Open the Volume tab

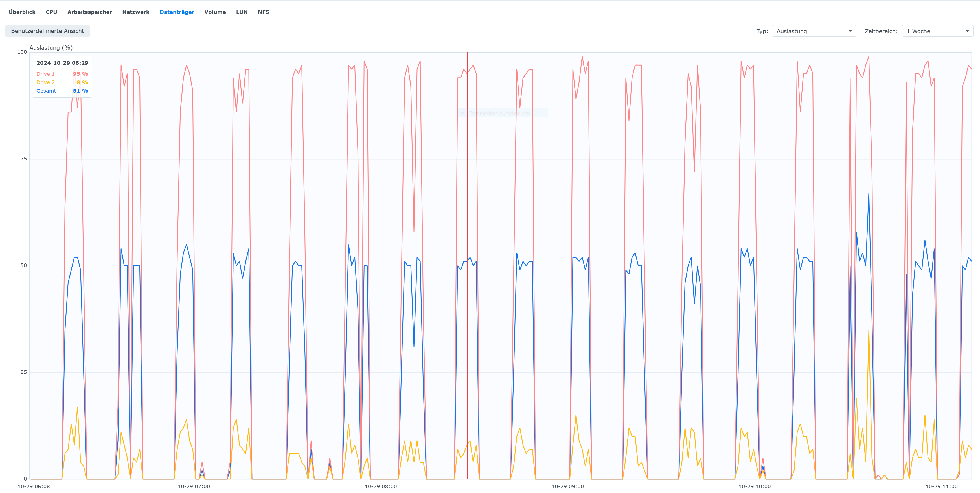pyautogui.click(x=215, y=12)
